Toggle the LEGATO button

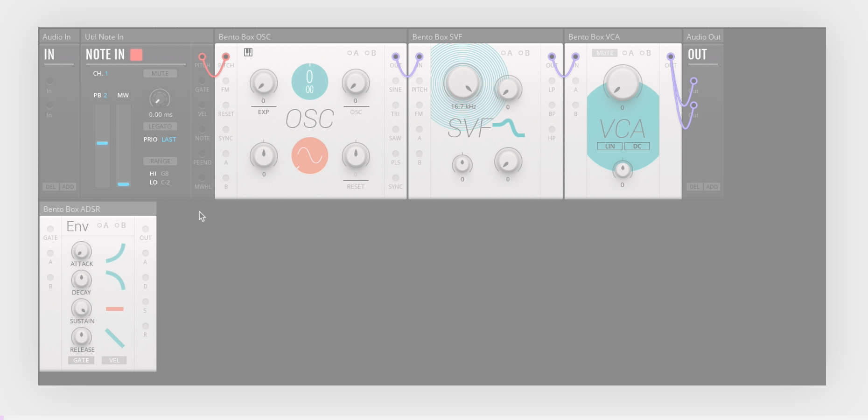pos(160,126)
